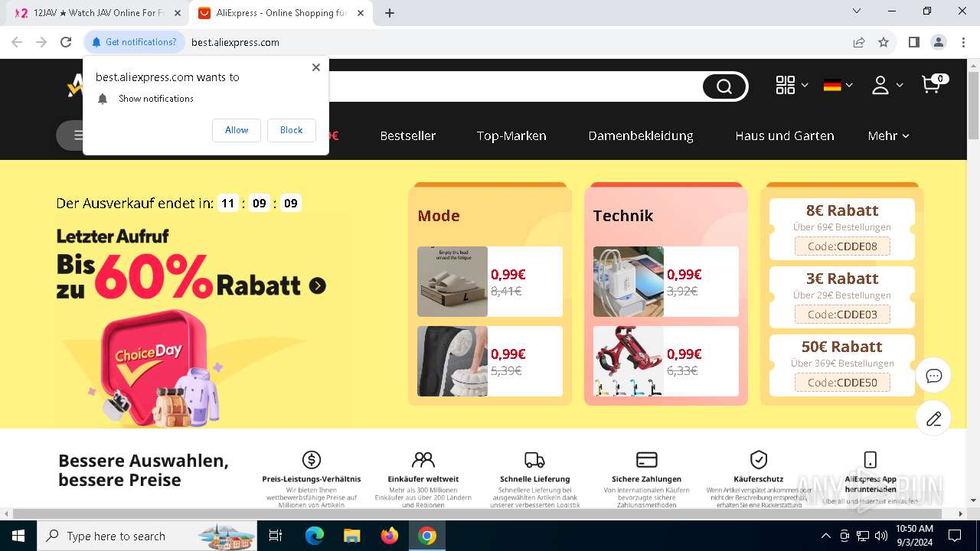The image size is (980, 551).
Task: Click the Schnelle Lieferung truck icon
Action: 534,459
